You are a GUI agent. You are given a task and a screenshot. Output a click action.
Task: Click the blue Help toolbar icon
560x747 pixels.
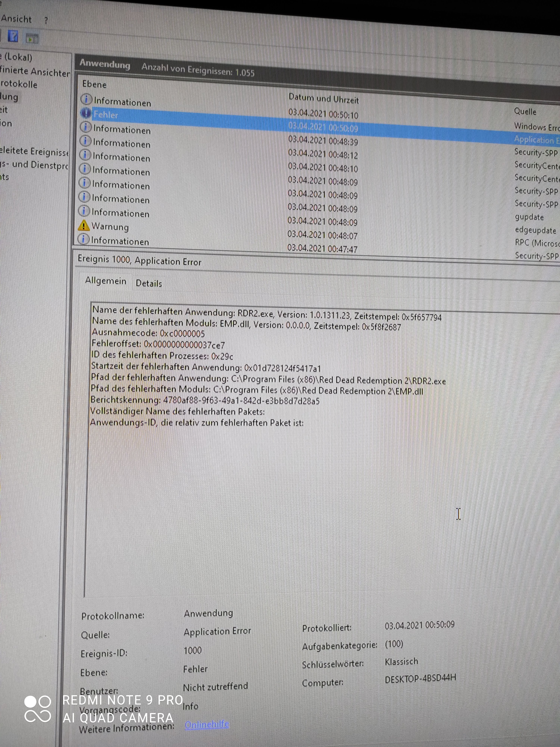pyautogui.click(x=13, y=36)
